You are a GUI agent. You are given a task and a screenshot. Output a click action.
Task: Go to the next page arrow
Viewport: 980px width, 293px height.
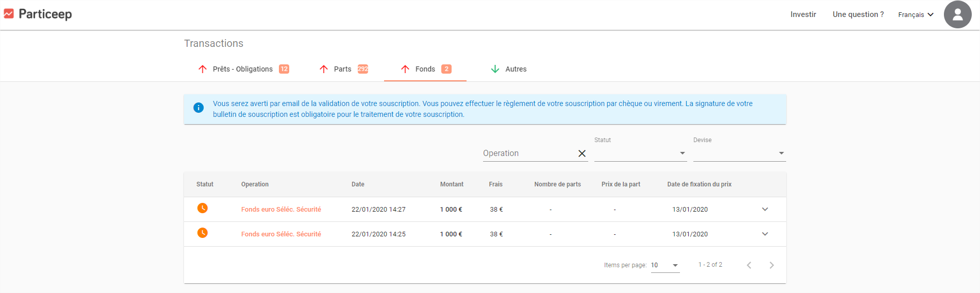772,265
